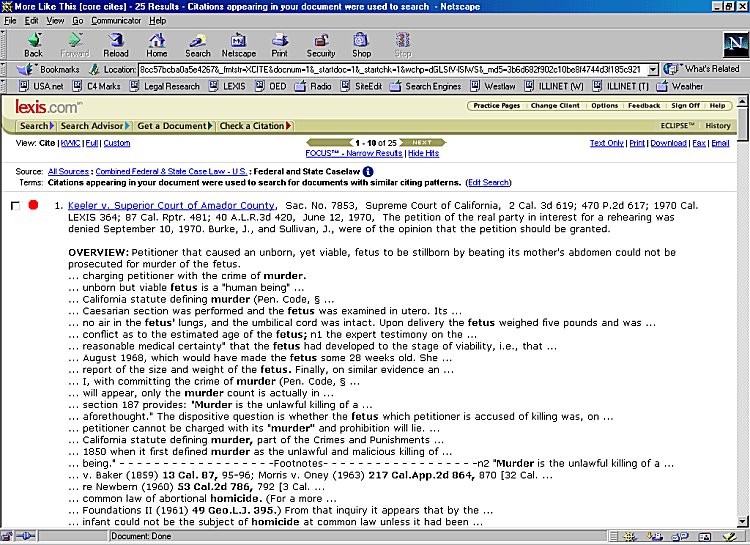Open the File menu

click(x=10, y=21)
